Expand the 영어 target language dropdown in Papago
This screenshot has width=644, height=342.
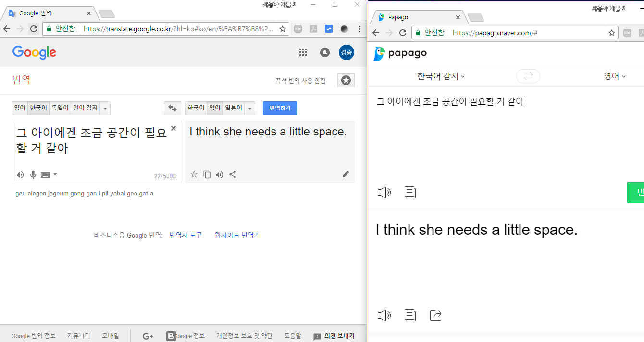[x=615, y=76]
